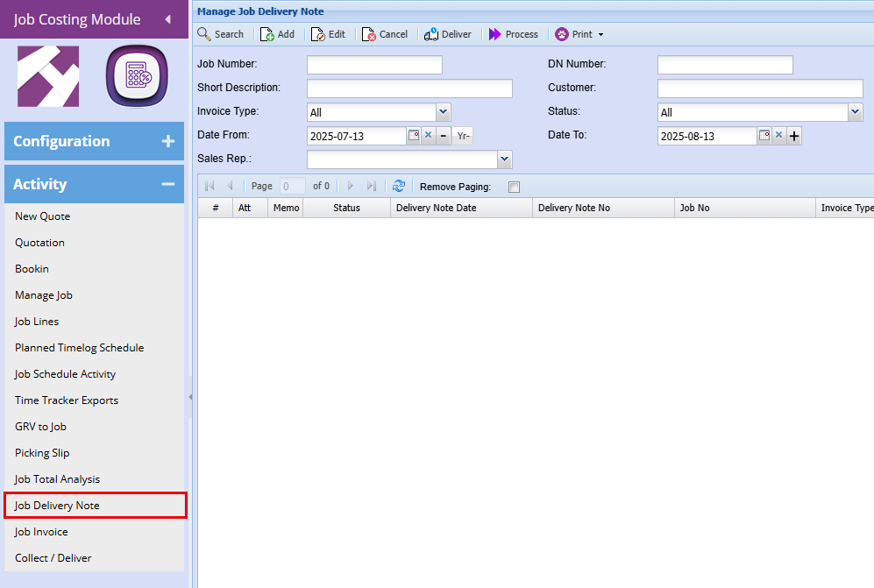
Task: Click the Deliver truck button
Action: click(448, 34)
